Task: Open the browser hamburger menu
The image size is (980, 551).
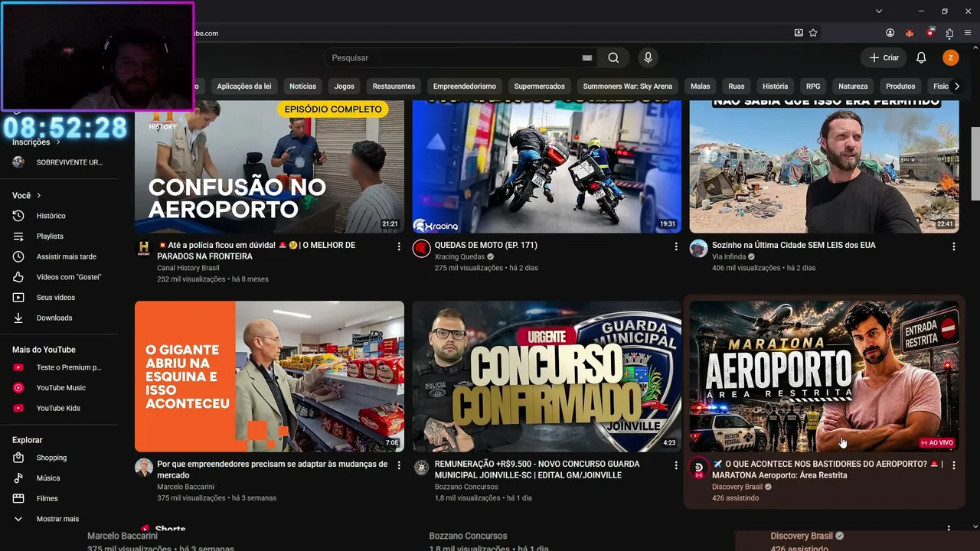Action: 969,33
